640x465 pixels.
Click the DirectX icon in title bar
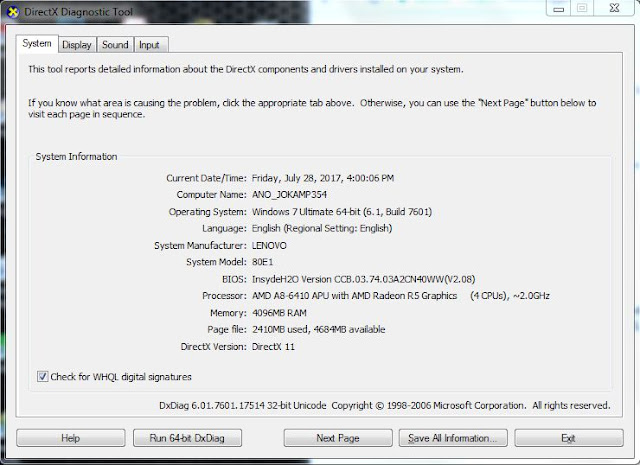(x=12, y=12)
